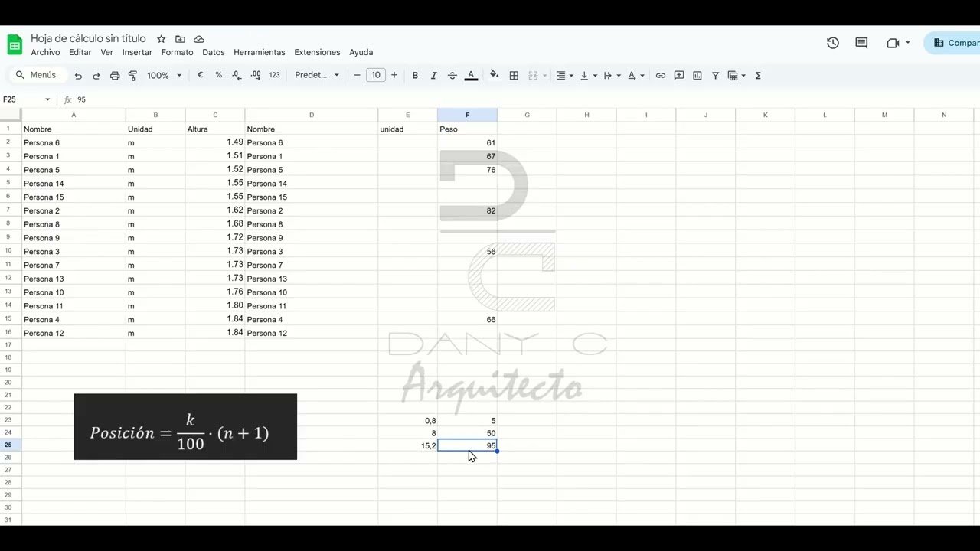Screen dimensions: 980x551
Task: Open vertical align dropdown
Action: point(588,76)
